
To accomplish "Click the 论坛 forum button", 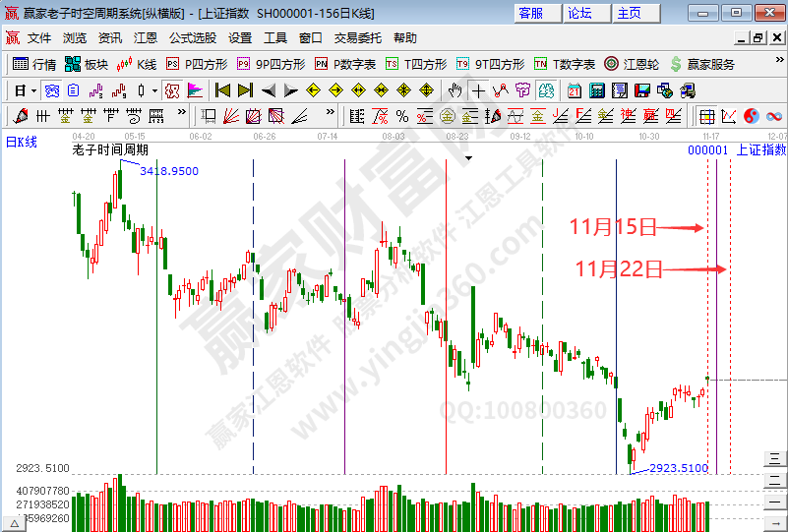I will click(580, 13).
